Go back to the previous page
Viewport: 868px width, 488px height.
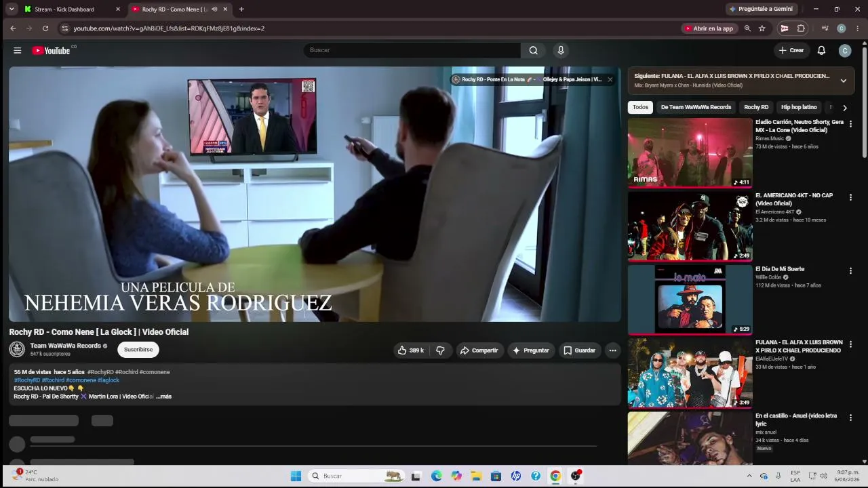click(13, 28)
